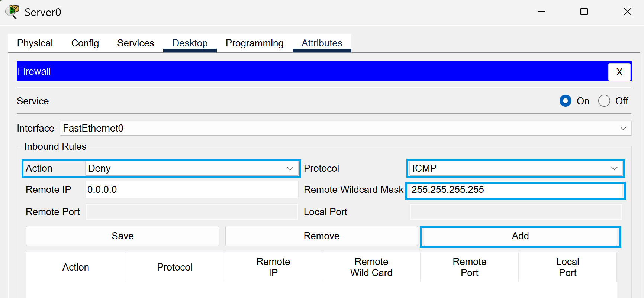Select the Off service radio button
The image size is (644, 298).
click(x=604, y=101)
